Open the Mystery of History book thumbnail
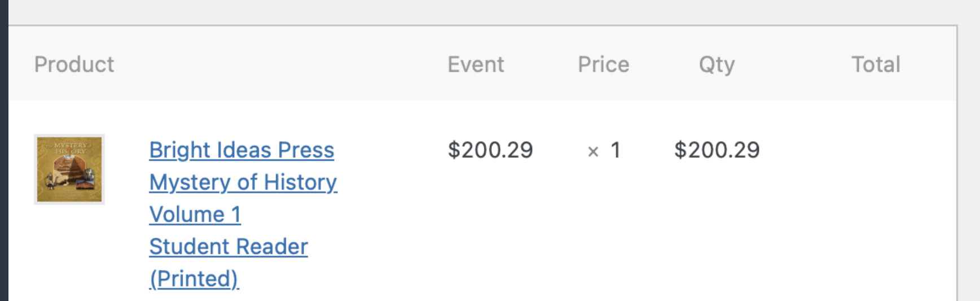This screenshot has height=301, width=980. [x=69, y=169]
